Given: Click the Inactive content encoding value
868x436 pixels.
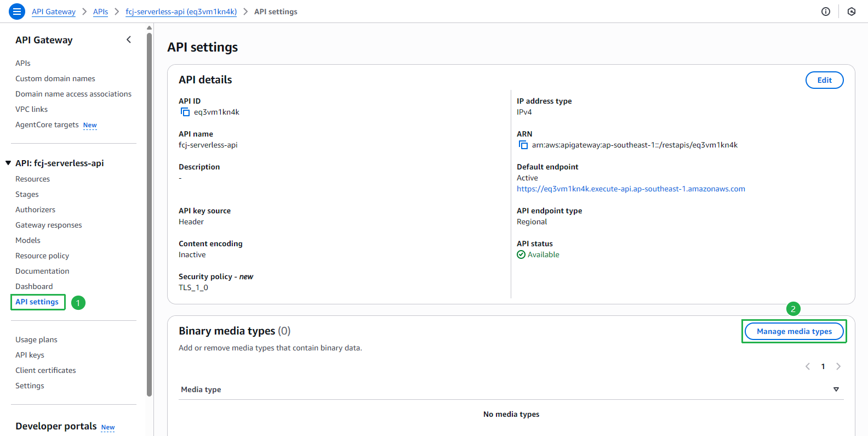Looking at the screenshot, I should pyautogui.click(x=192, y=254).
